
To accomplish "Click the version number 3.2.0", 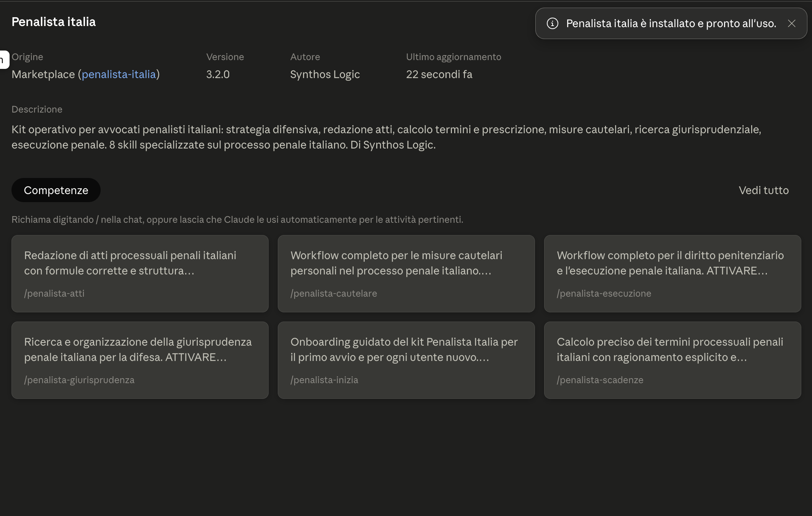I will coord(218,74).
